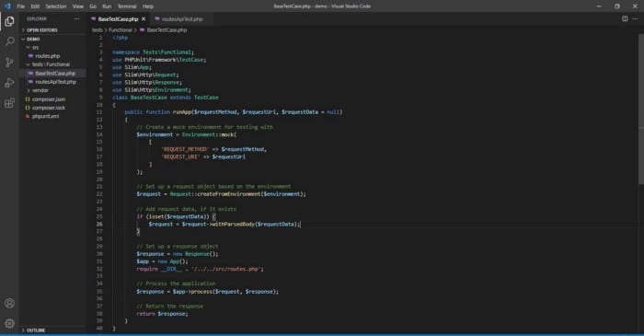Open the Terminal menu

(127, 6)
